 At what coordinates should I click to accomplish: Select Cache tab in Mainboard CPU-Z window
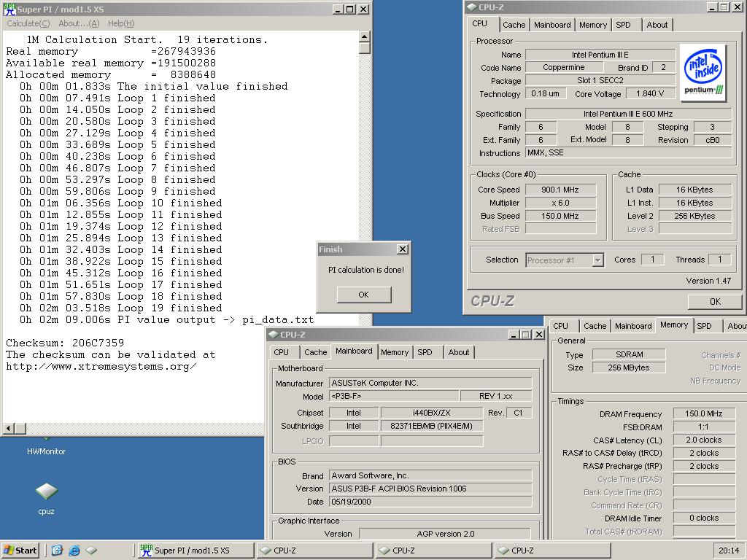(315, 352)
